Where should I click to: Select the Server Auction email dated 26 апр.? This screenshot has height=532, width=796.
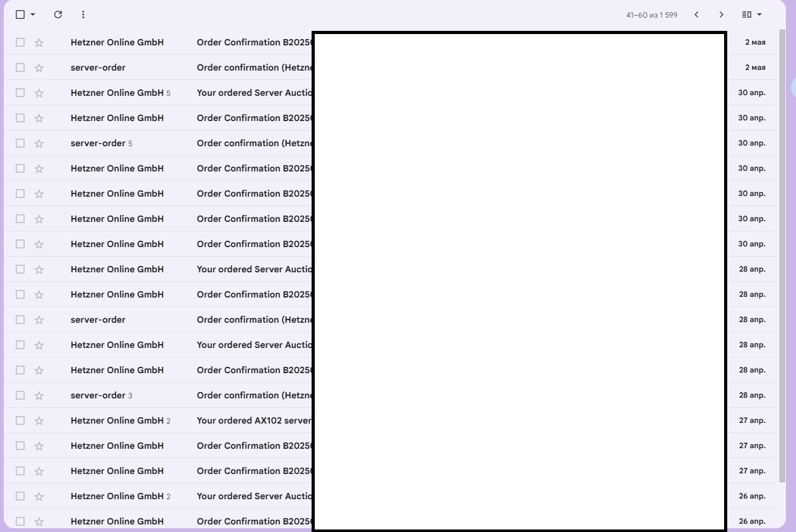(20, 496)
